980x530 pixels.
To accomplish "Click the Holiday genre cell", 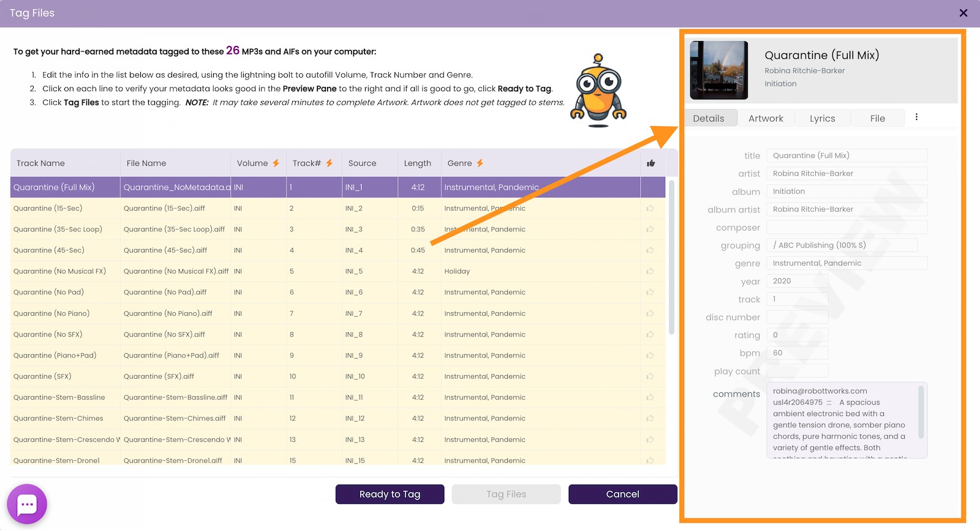I will coord(457,271).
